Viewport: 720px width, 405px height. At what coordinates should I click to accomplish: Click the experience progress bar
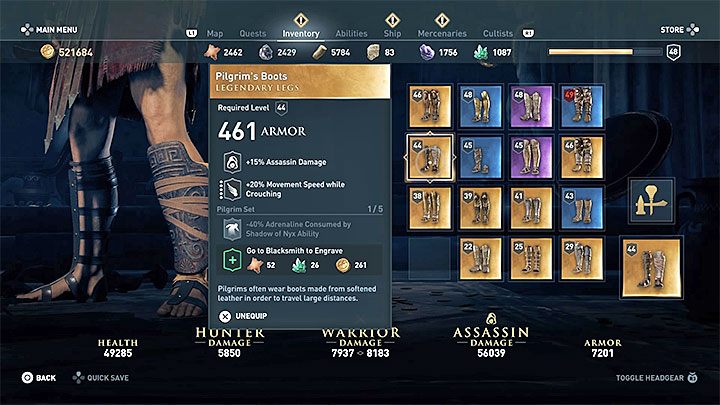pyautogui.click(x=605, y=52)
